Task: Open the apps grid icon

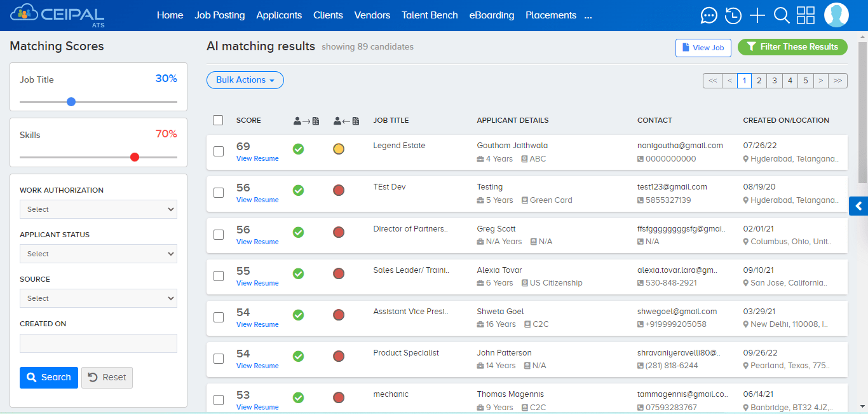Action: click(x=805, y=15)
